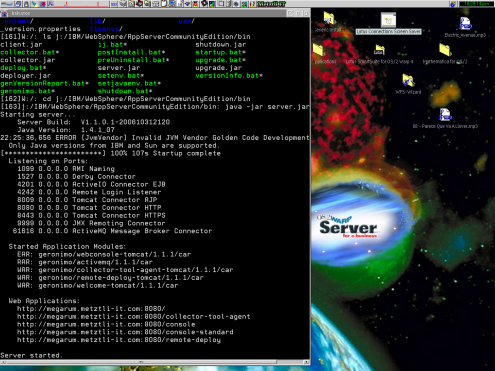Click the URL ending in '/console-standard'

click(x=125, y=332)
